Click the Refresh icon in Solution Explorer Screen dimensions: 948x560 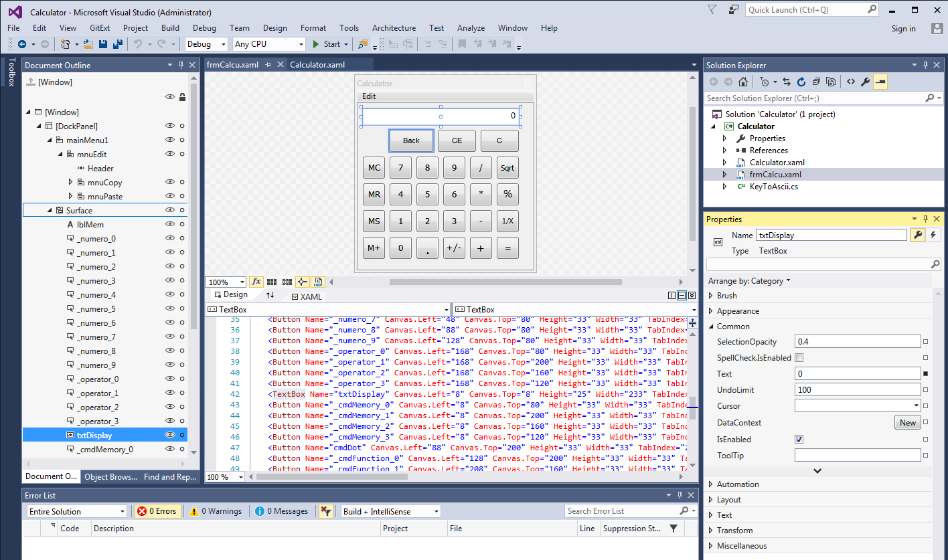point(801,82)
